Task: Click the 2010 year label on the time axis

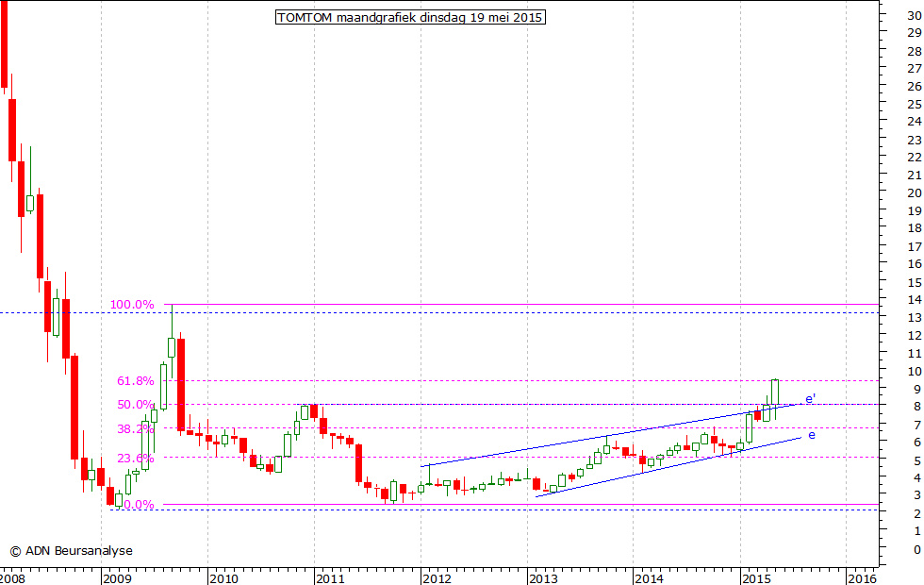Action: tap(224, 578)
